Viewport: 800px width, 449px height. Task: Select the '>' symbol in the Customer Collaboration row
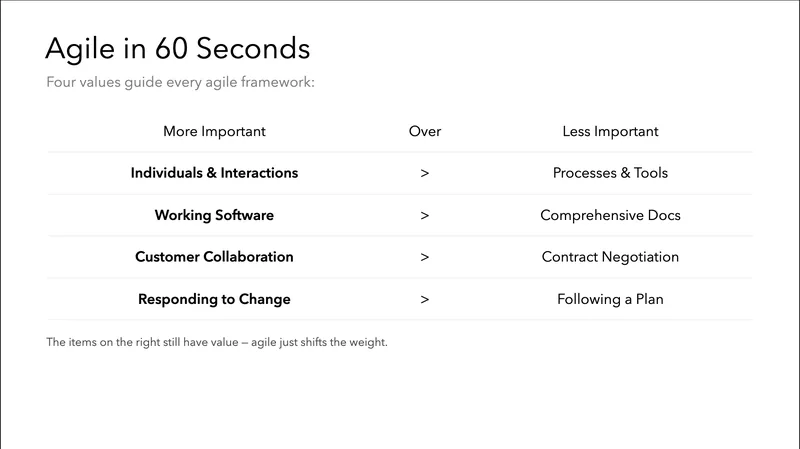(x=425, y=257)
